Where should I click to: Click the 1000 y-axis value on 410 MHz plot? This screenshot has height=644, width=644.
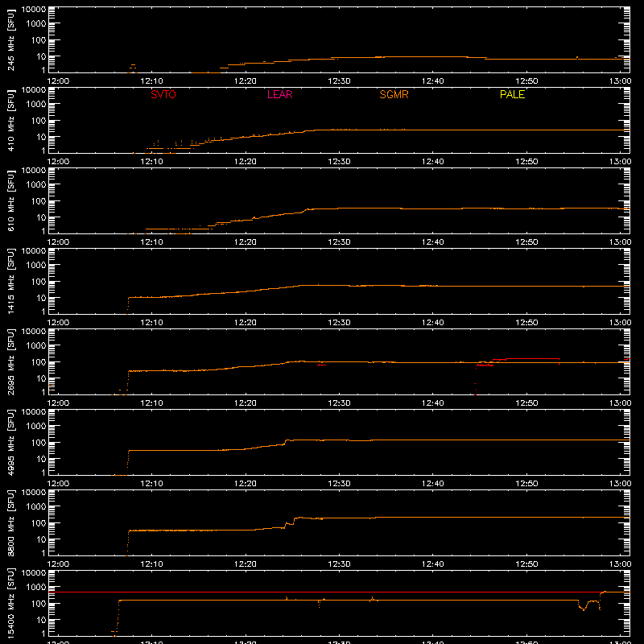pos(36,105)
